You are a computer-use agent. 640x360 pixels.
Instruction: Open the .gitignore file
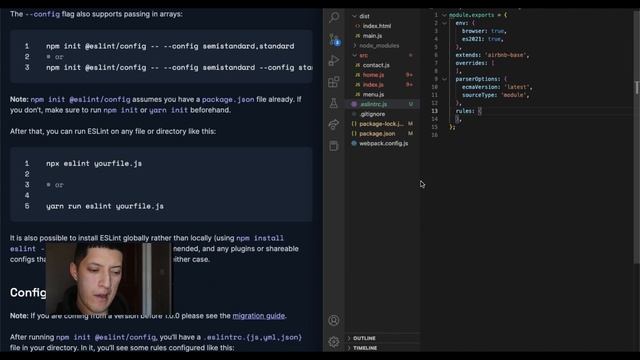tap(372, 114)
